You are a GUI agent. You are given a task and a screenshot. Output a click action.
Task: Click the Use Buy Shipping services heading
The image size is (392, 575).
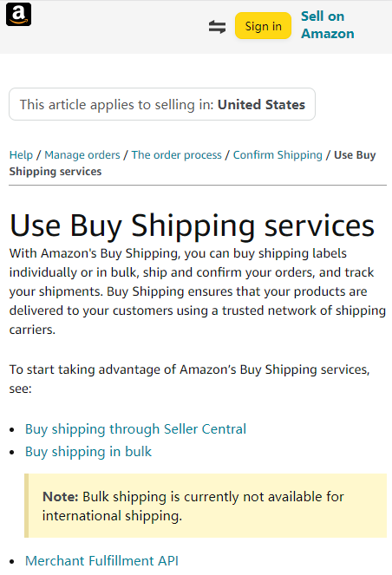(192, 225)
